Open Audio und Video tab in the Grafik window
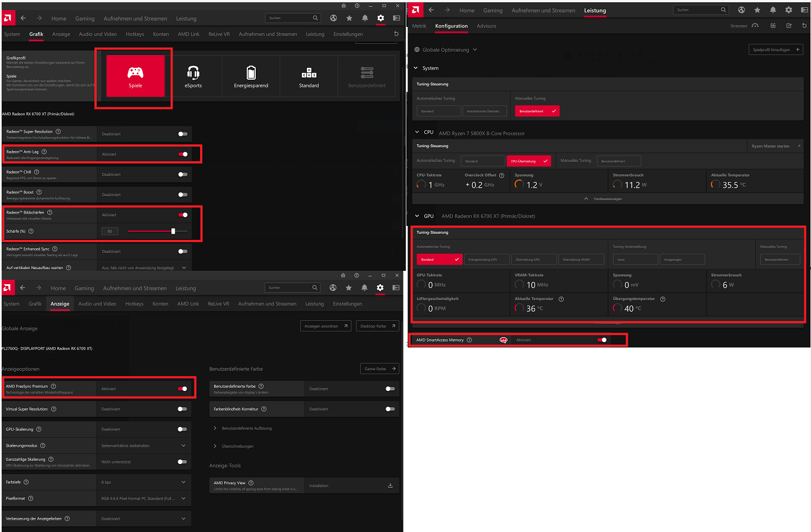This screenshot has height=532, width=811. (98, 34)
